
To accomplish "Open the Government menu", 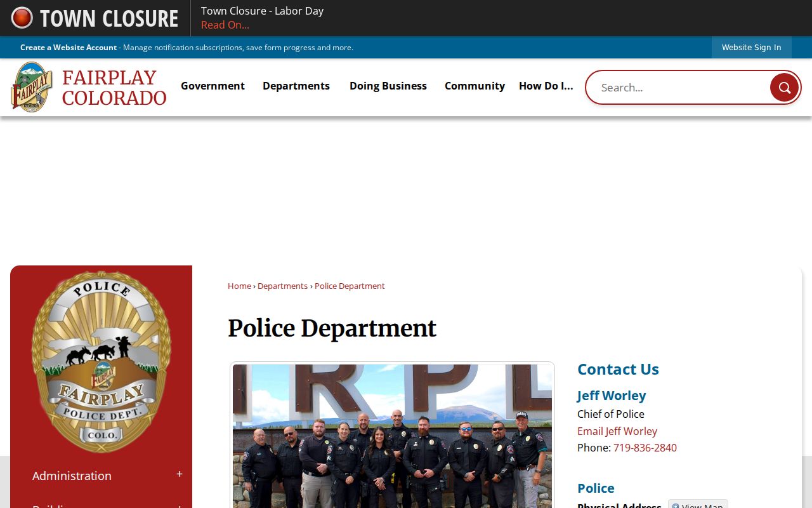I will pyautogui.click(x=213, y=86).
